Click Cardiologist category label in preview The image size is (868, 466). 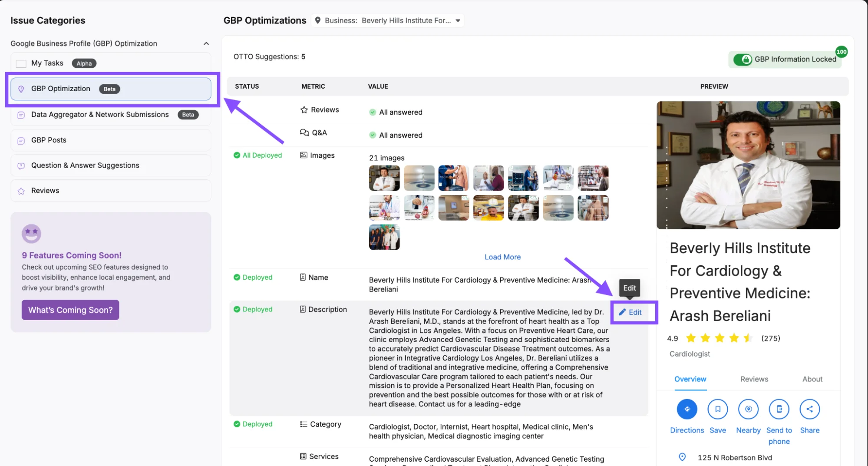(690, 354)
